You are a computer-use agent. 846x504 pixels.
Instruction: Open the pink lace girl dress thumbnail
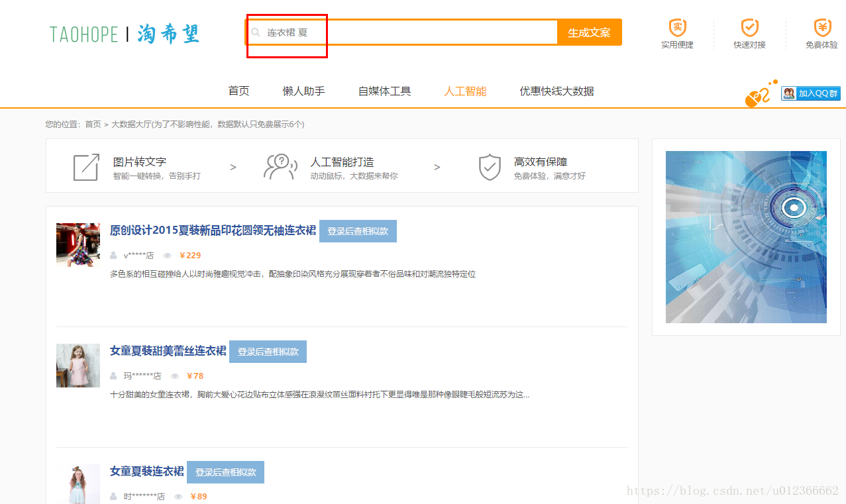pos(78,366)
